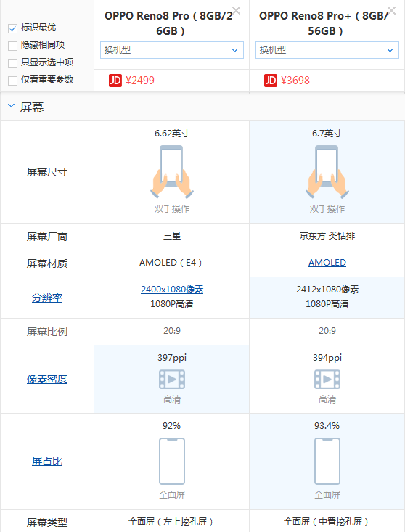405x532 pixels.
Task: Click the JD icon beside ¥3698
Action: (x=270, y=81)
